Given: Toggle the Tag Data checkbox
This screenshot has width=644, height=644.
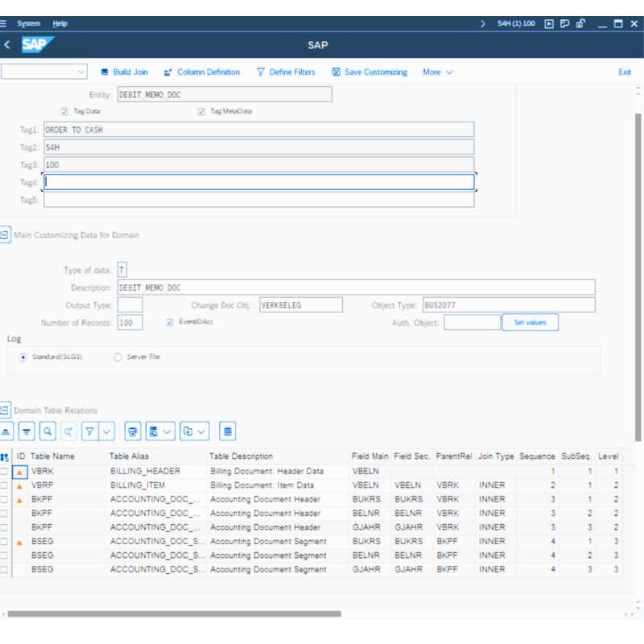Looking at the screenshot, I should 64,112.
